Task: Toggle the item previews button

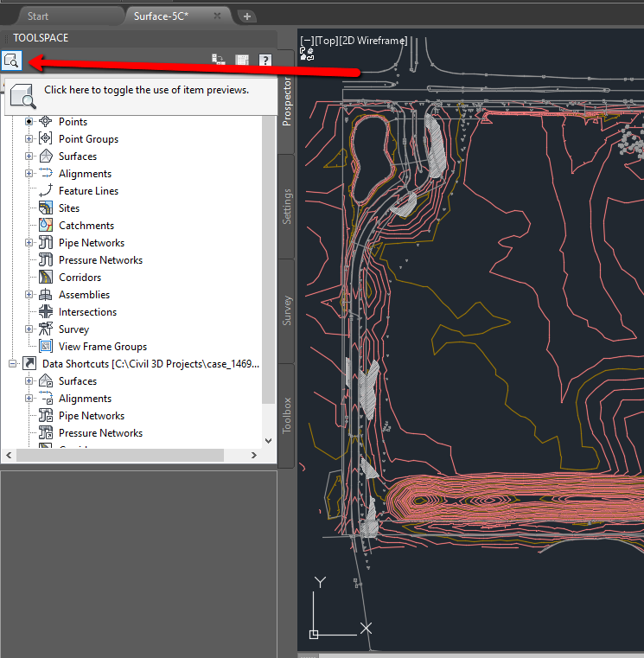Action: [11, 61]
